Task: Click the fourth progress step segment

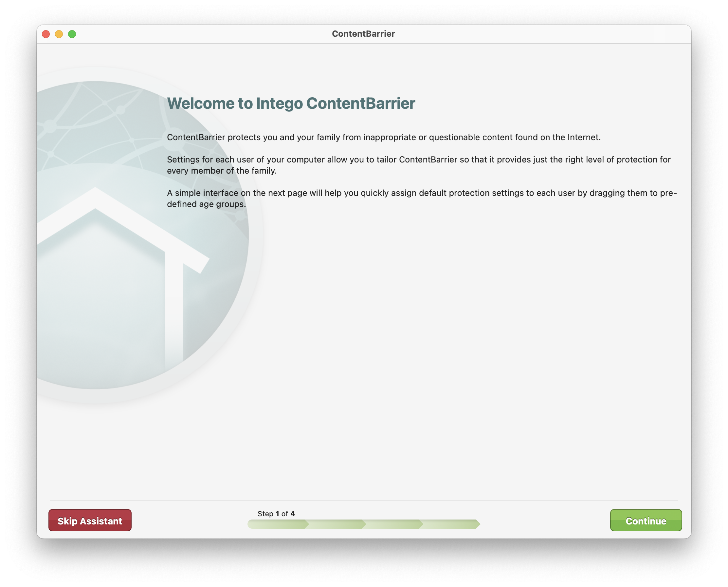Action: pyautogui.click(x=450, y=524)
